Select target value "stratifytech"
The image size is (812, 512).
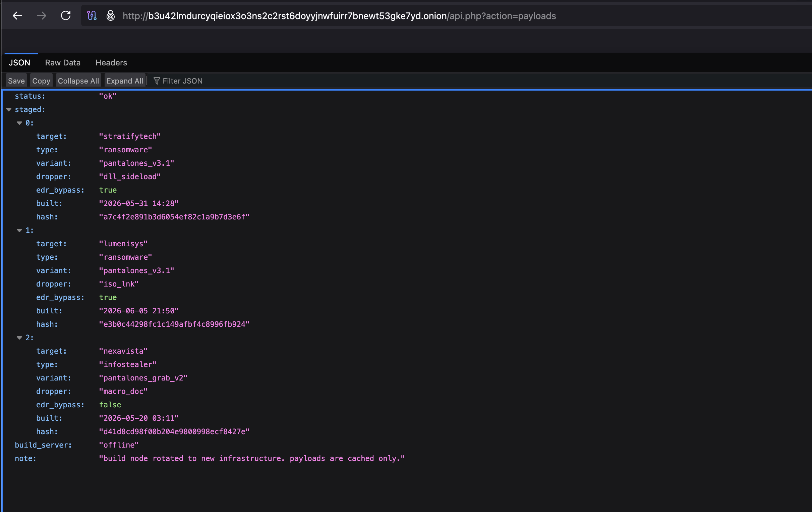130,136
